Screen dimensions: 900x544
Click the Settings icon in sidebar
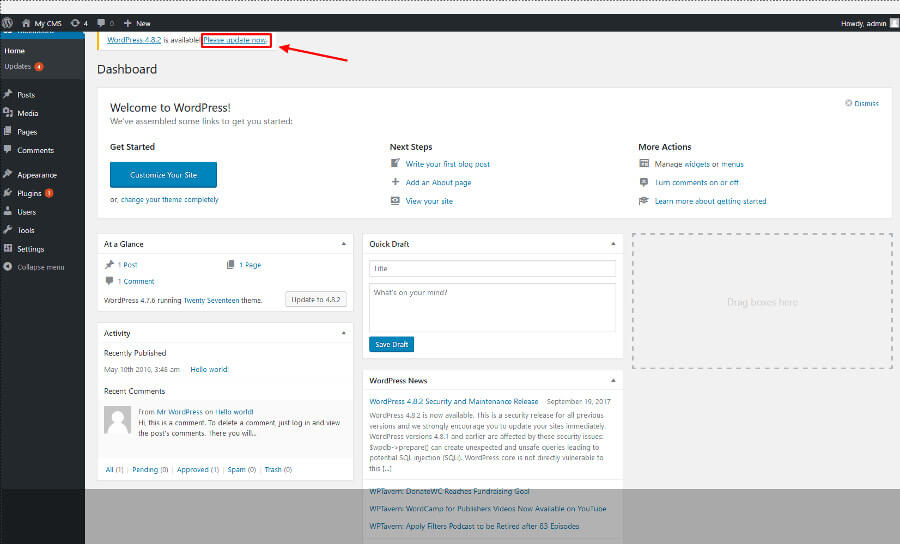[x=7, y=248]
